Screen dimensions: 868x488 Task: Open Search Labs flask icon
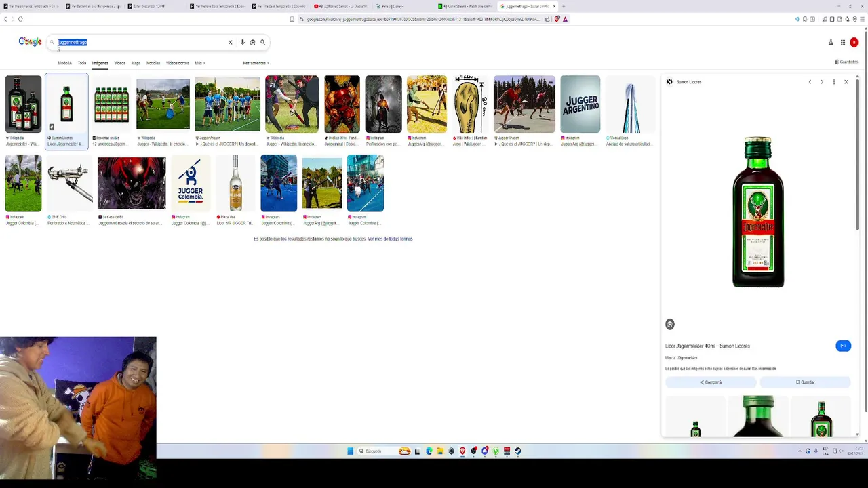[x=831, y=42]
